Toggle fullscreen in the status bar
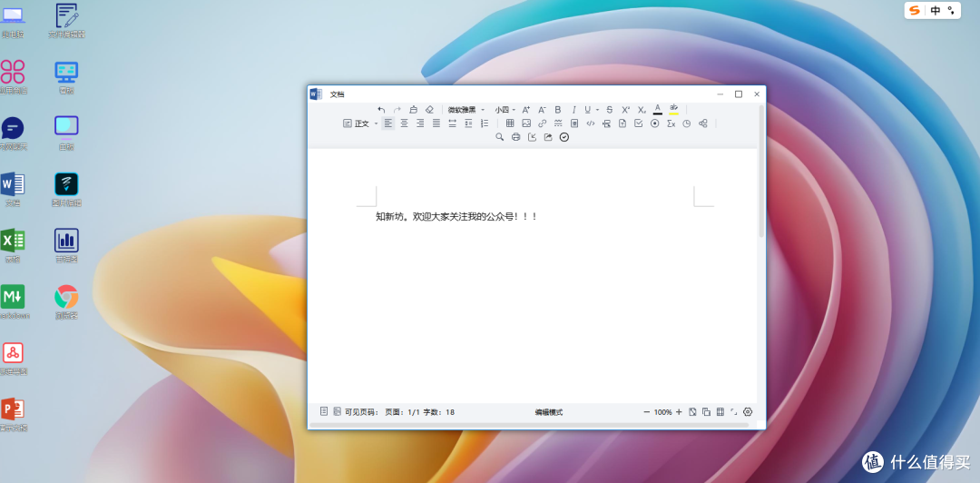980x483 pixels. pos(734,411)
